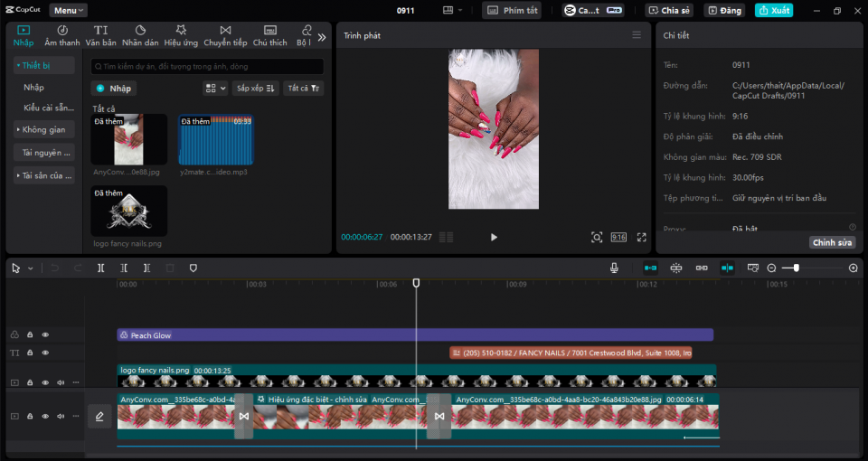The height and width of the screenshot is (461, 868).
Task: Open the Menu in title bar
Action: [68, 11]
